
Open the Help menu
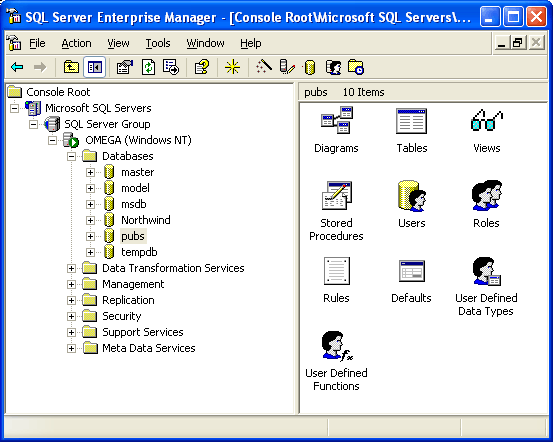[x=250, y=43]
